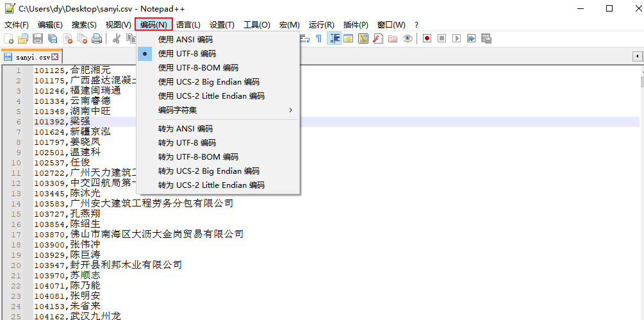Toggle file monitoring eye icon
This screenshot has width=644, height=320.
click(408, 38)
